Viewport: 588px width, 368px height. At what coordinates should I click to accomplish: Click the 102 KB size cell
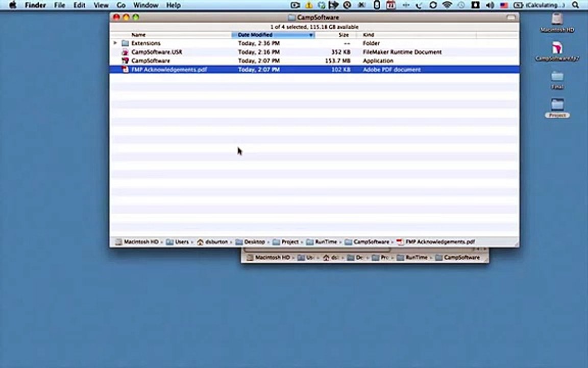341,69
